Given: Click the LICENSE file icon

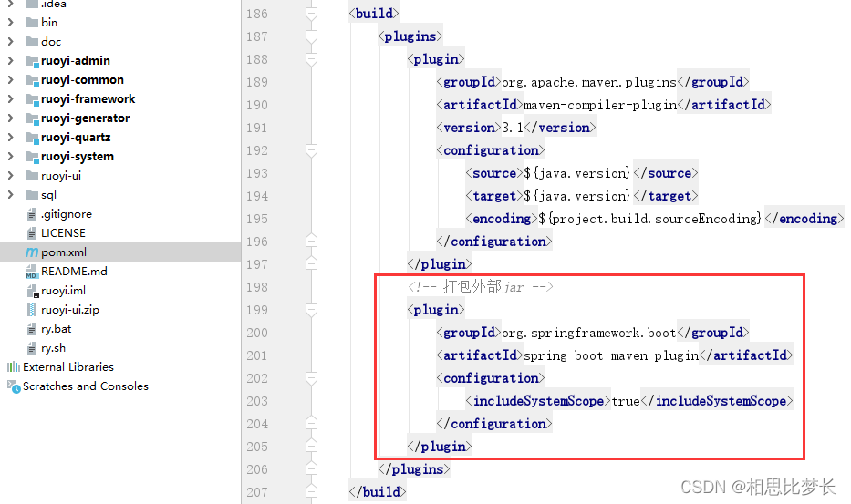Looking at the screenshot, I should (32, 233).
